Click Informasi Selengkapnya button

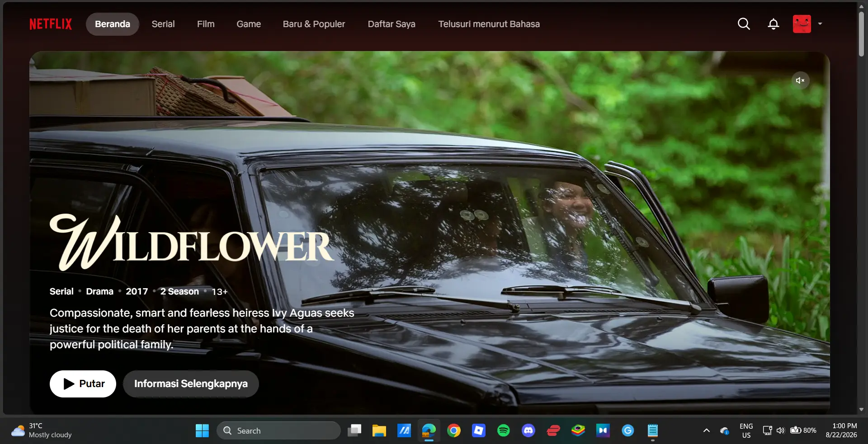coord(191,384)
